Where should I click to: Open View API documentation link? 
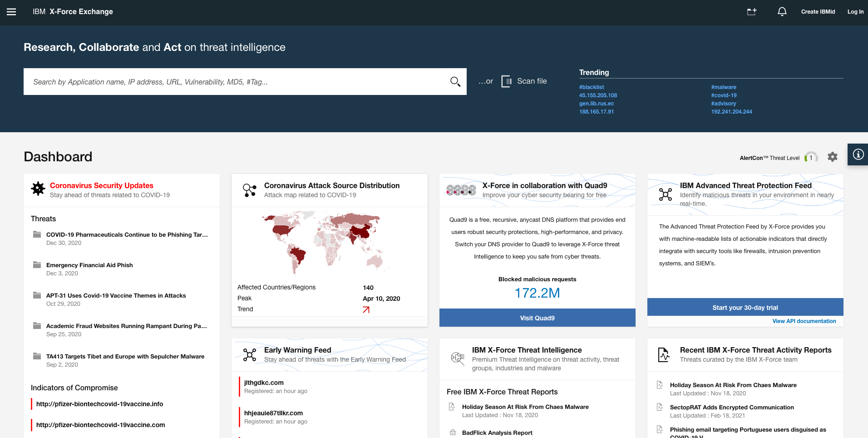click(804, 321)
